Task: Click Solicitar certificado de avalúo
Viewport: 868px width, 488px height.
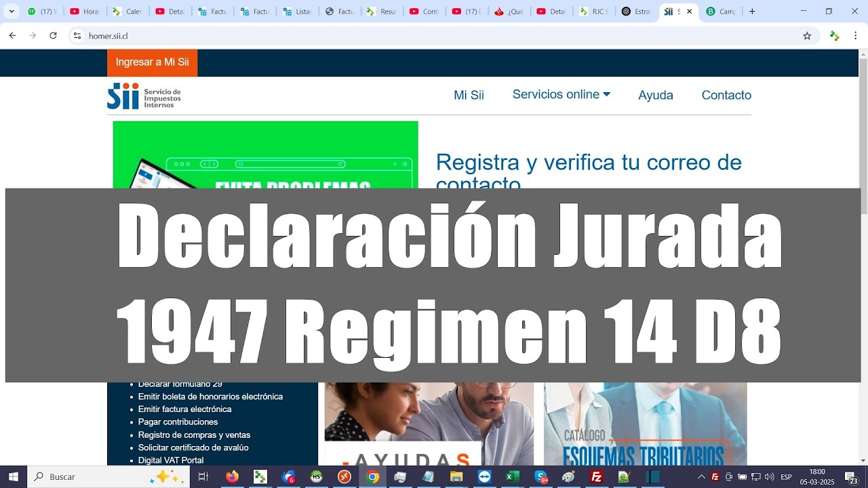Action: pos(193,448)
